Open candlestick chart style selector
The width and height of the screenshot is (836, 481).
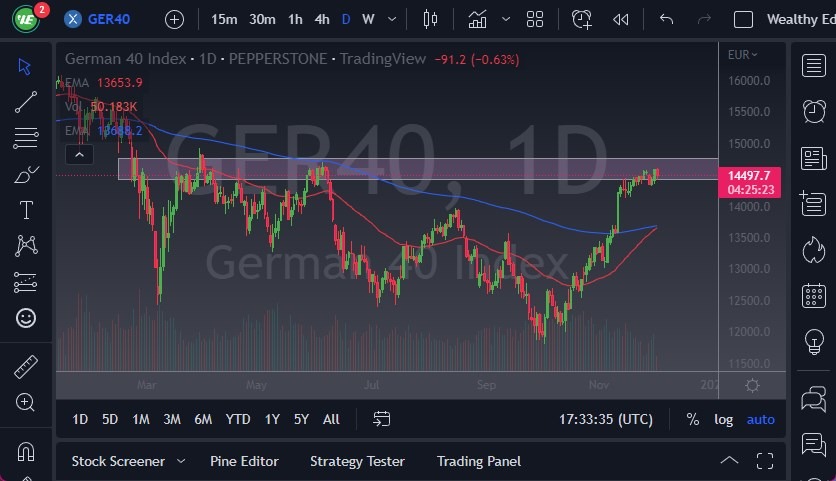[431, 19]
